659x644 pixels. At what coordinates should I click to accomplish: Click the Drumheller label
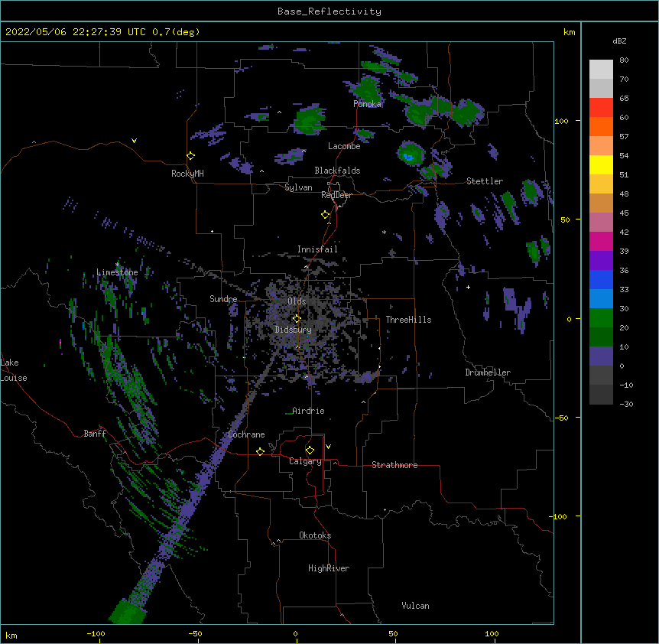click(488, 372)
